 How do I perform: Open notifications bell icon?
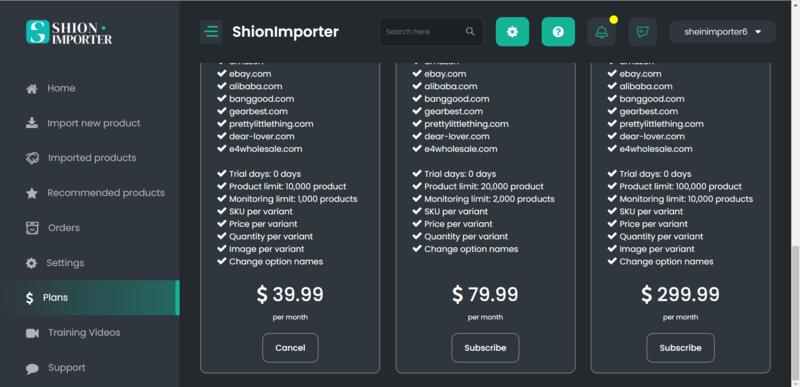[602, 32]
